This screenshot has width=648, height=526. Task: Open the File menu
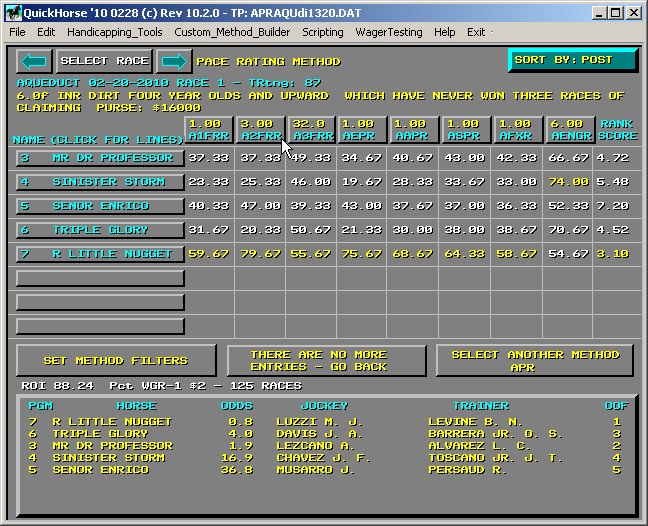[18, 32]
